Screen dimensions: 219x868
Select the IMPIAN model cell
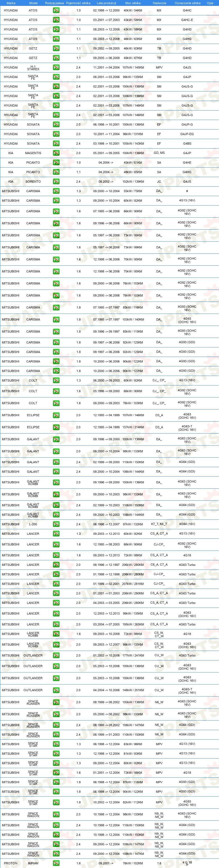coord(33,863)
